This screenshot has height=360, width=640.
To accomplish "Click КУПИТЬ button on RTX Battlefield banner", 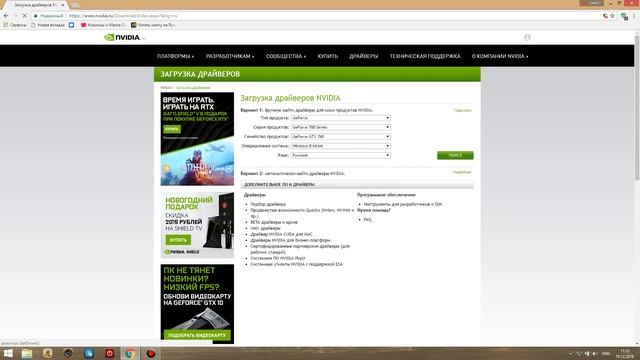I will pos(171,129).
